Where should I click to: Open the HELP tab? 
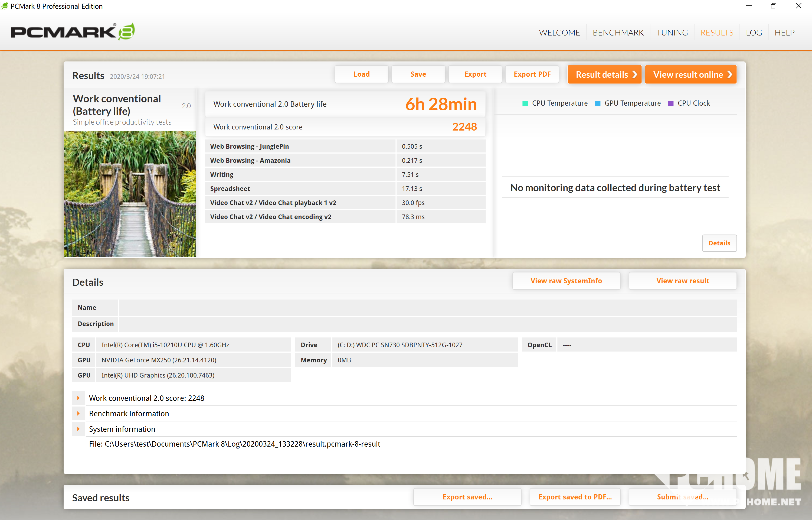(784, 33)
